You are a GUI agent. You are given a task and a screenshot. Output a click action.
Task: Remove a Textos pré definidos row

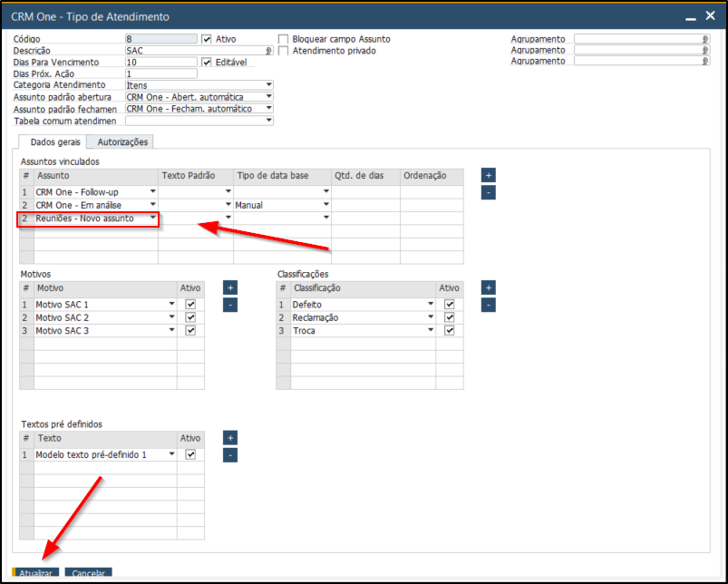click(x=230, y=455)
